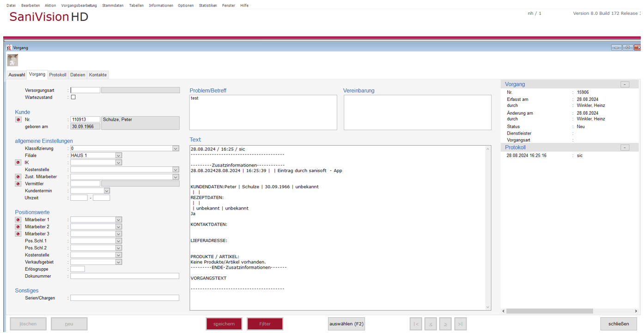Toggle the Wartezustand checkbox
Screen dimensions: 644x333
click(73, 97)
